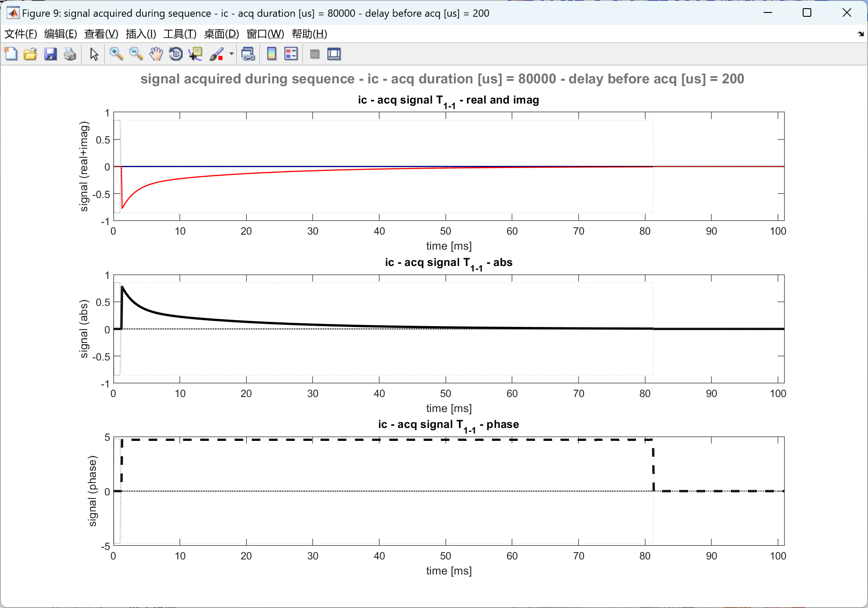
Task: Toggle the Insert Legend button
Action: (291, 54)
